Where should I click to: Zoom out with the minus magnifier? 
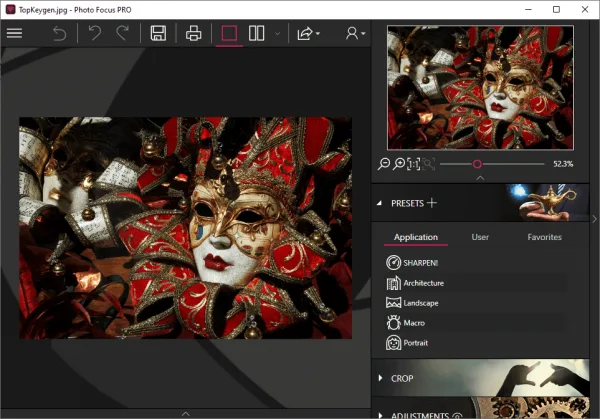(383, 164)
